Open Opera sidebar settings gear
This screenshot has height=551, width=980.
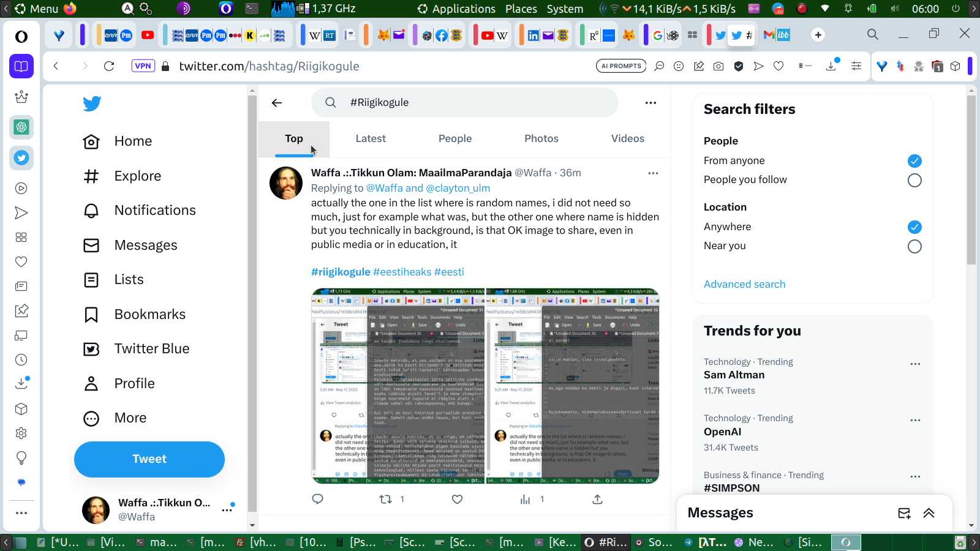[21, 433]
